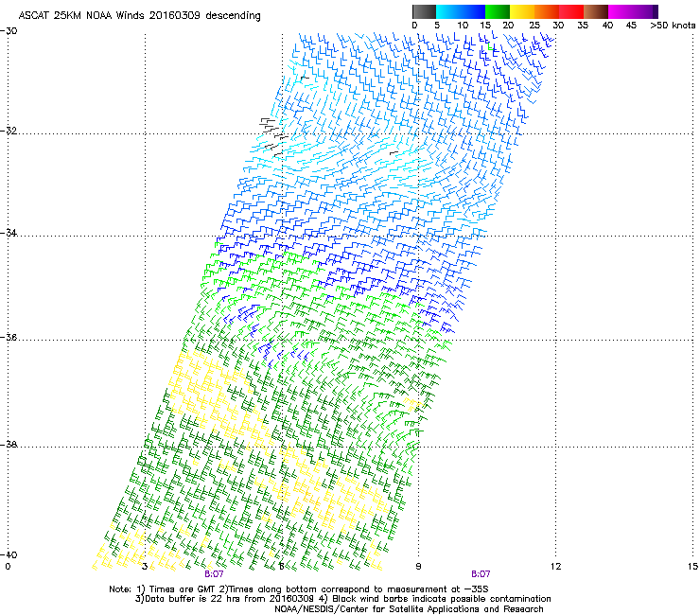Click the dark purple 45-50 knots color swatch
700x615 pixels.
pos(645,11)
